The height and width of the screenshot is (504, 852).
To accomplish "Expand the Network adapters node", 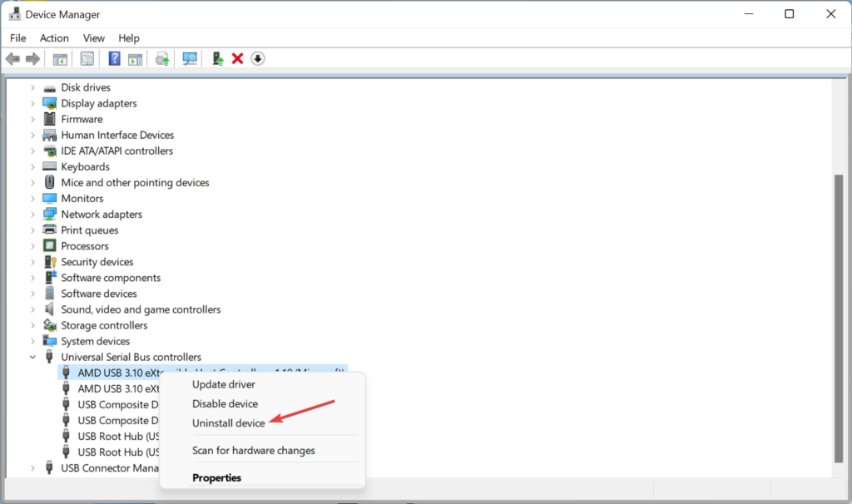I will [x=32, y=215].
